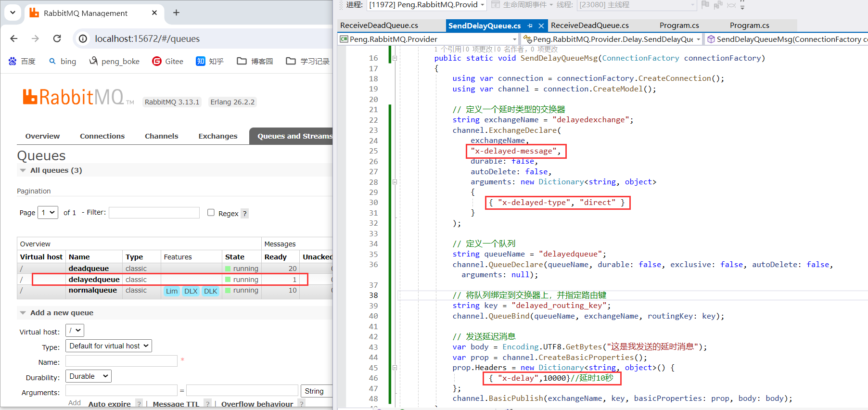The width and height of the screenshot is (868, 410).
Task: View site information icon in address bar
Action: click(x=83, y=38)
